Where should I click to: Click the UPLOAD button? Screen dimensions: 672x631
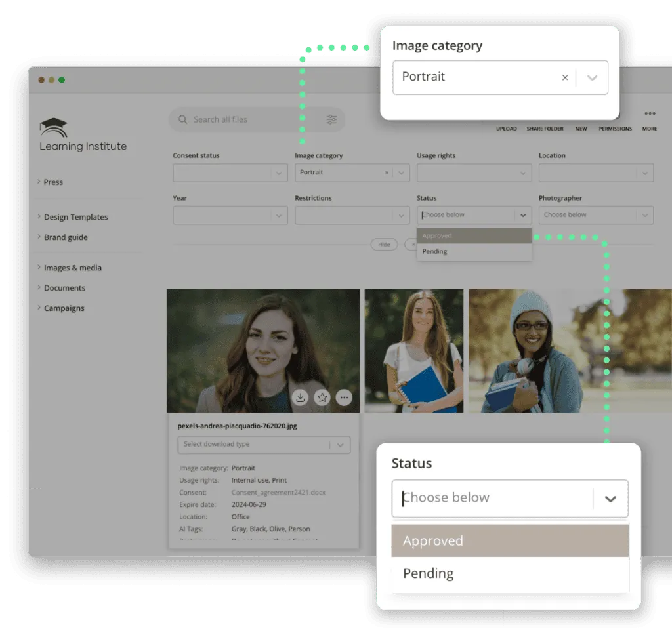coord(506,129)
